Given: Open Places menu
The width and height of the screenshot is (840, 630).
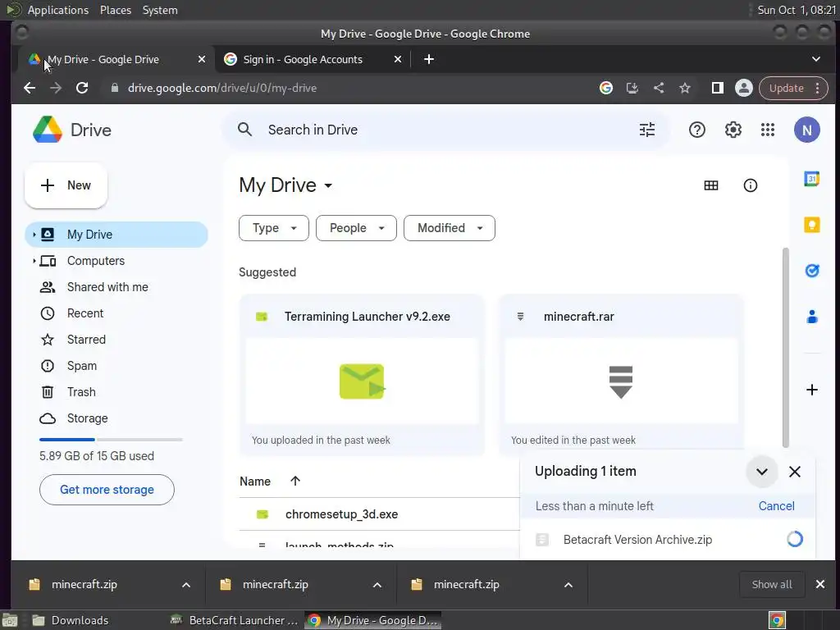Looking at the screenshot, I should (116, 10).
